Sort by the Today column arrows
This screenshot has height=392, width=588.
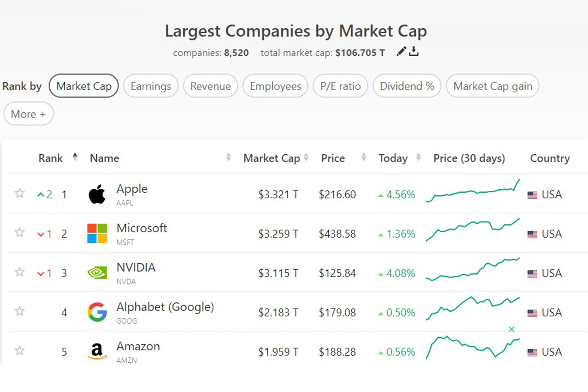coord(418,157)
